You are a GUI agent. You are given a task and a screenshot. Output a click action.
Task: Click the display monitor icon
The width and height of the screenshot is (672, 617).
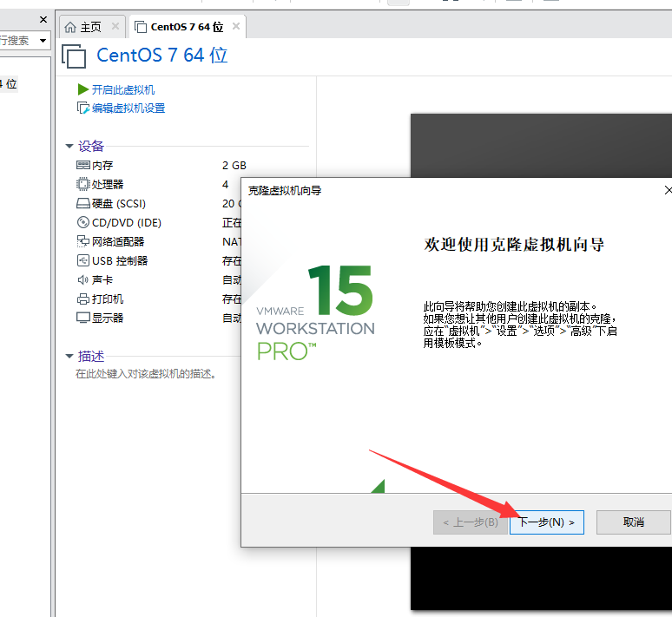82,318
